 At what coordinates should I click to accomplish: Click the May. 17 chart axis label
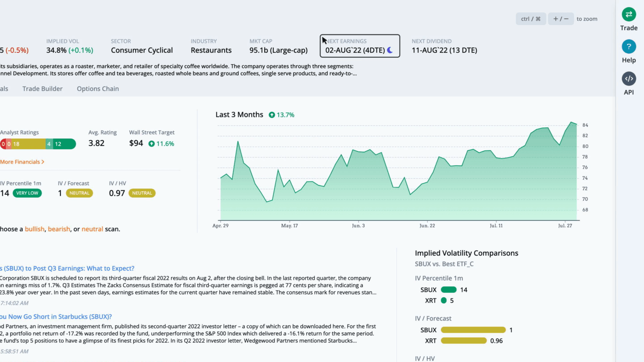pos(289,226)
